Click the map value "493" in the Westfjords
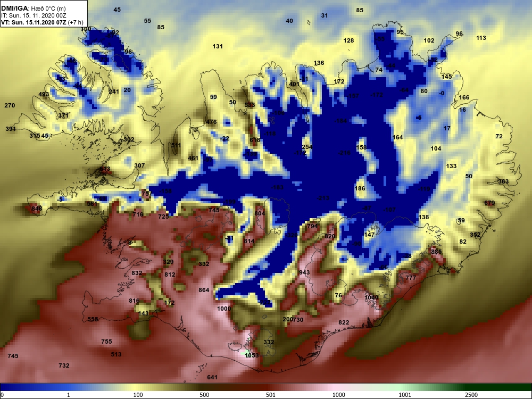532x399 pixels. tap(44, 95)
